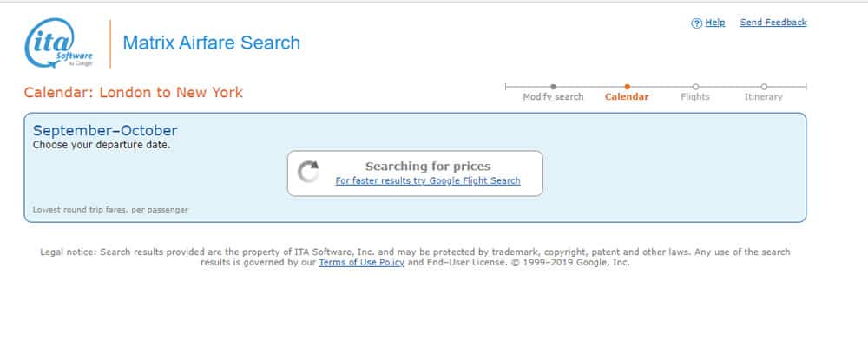
Task: Click the Lowest round trip fares note
Action: (x=110, y=210)
